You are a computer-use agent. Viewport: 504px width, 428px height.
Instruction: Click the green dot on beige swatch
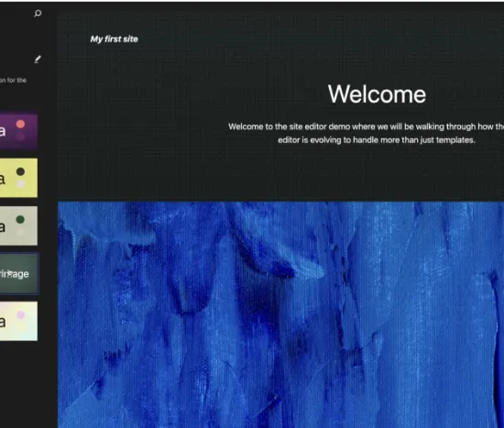pos(20,220)
